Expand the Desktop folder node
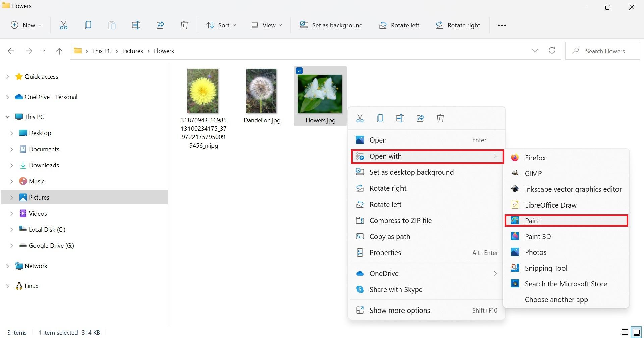 (x=11, y=133)
